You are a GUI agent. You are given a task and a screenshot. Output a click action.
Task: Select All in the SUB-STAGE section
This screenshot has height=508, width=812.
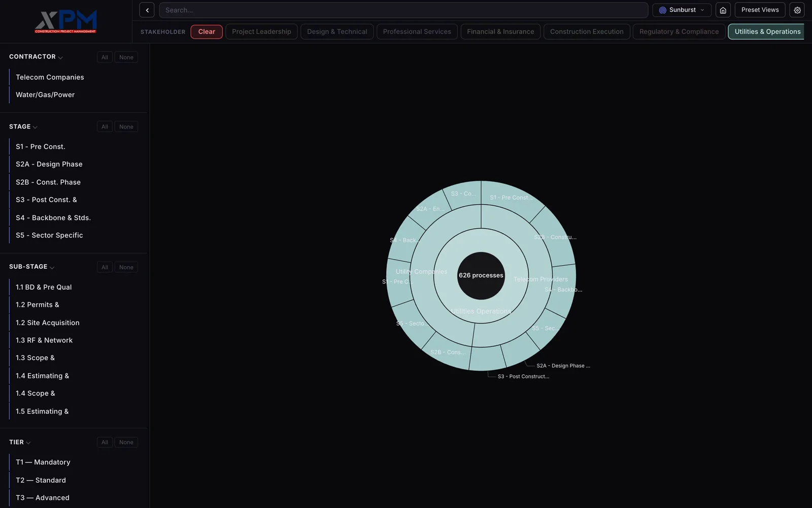[x=105, y=267]
